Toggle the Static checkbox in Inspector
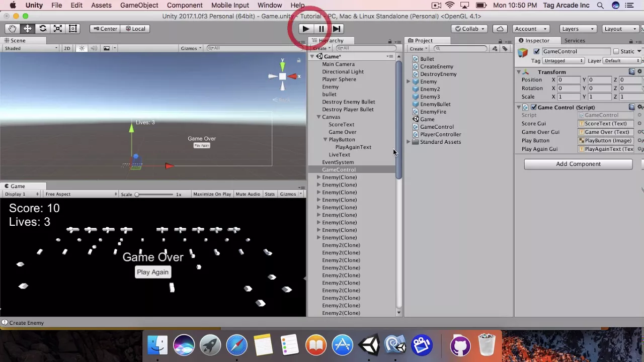This screenshot has width=644, height=362. (616, 51)
